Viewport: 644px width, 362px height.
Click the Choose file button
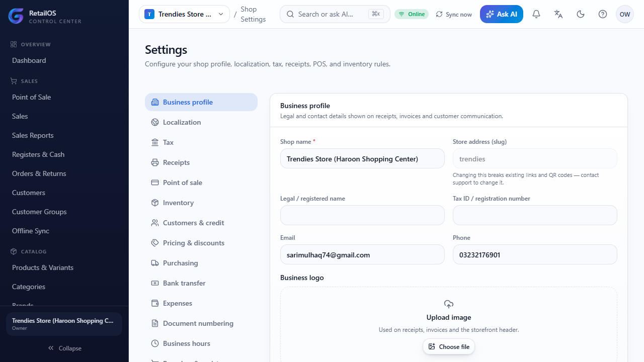click(x=449, y=346)
